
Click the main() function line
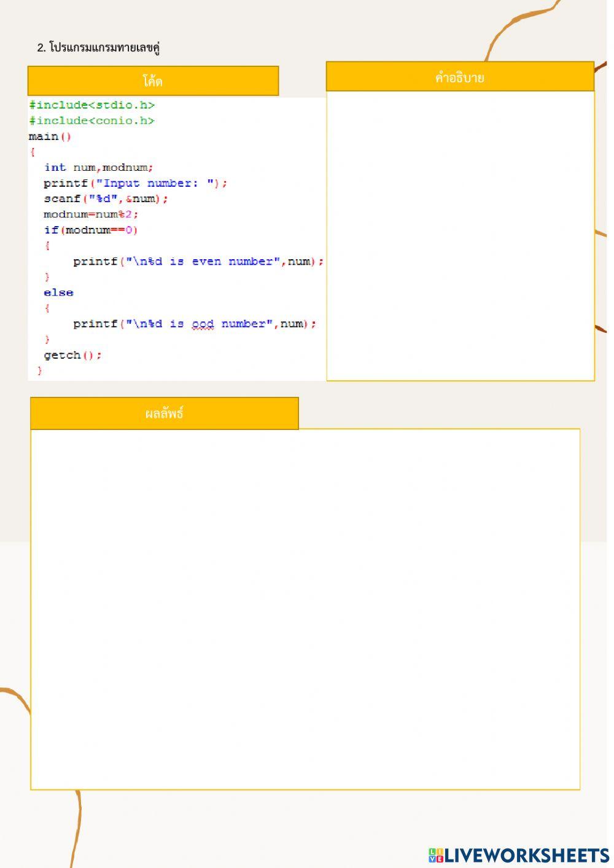pos(50,136)
